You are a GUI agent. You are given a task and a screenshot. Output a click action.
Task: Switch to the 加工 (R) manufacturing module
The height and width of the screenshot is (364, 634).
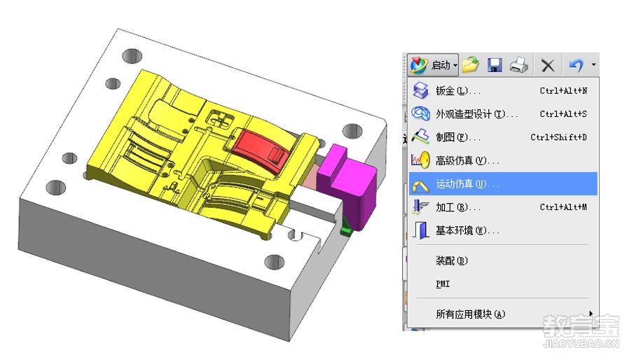503,207
